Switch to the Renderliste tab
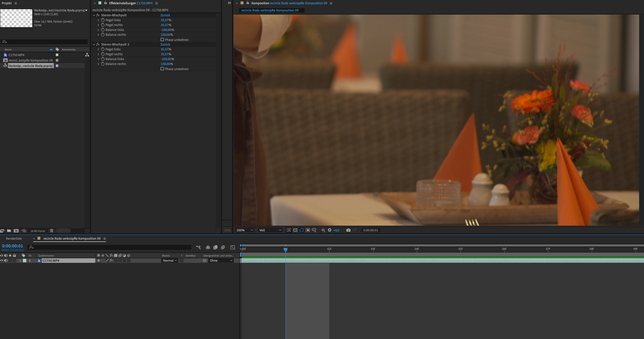The image size is (644, 339). pyautogui.click(x=14, y=238)
